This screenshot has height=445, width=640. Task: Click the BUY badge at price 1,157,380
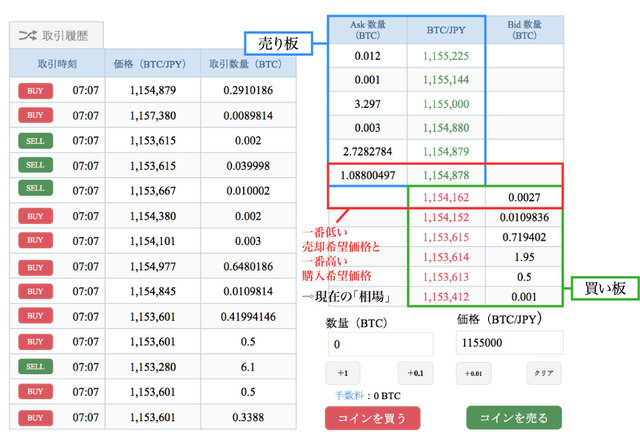click(x=35, y=116)
